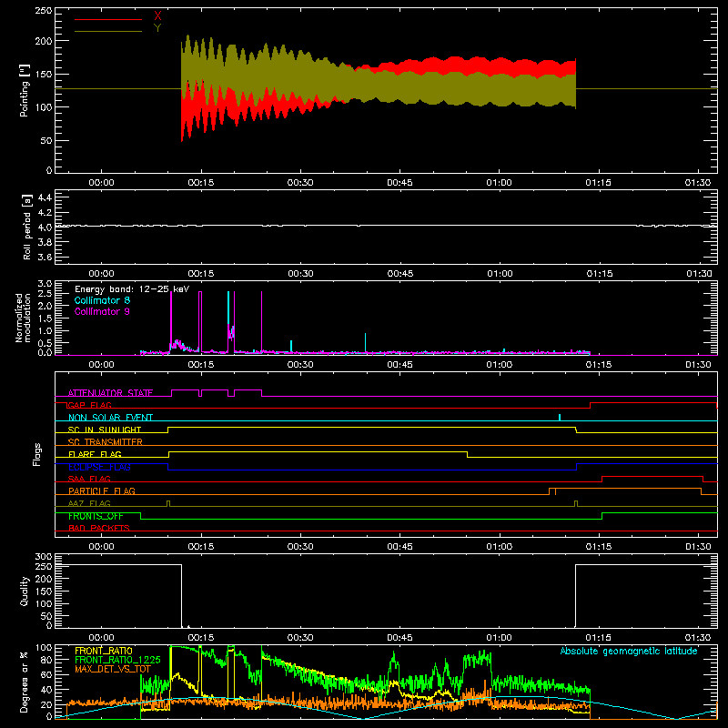Viewport: 728px width, 728px height.
Task: Click the olive 'Y' legend label
Action: point(157,28)
